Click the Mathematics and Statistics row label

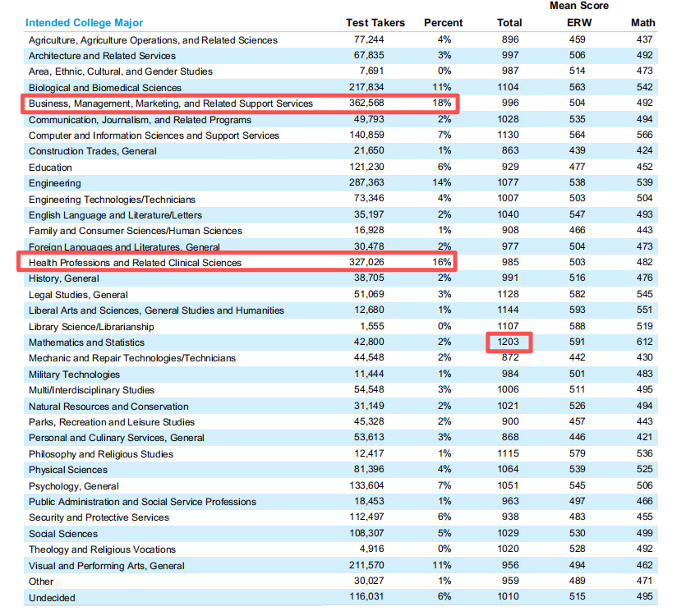click(86, 342)
